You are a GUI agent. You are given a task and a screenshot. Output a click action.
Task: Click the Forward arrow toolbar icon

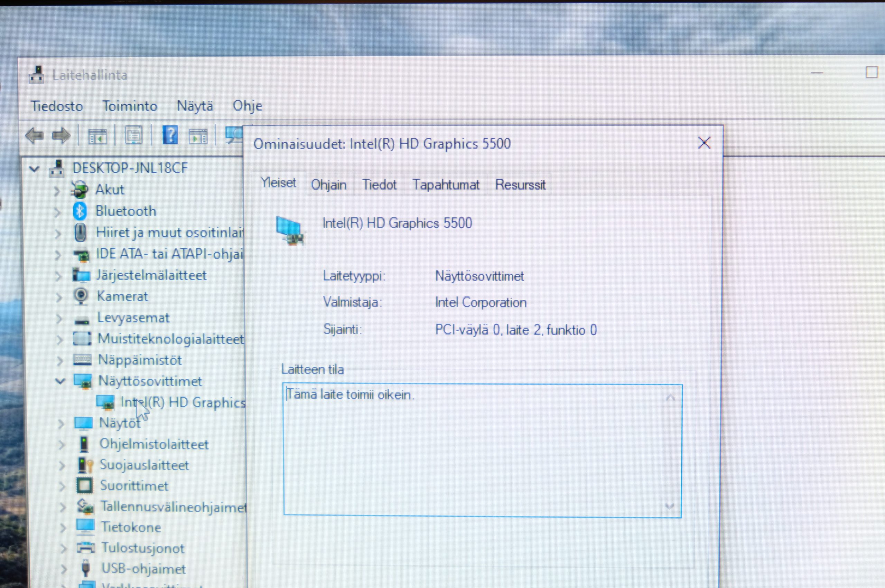61,135
